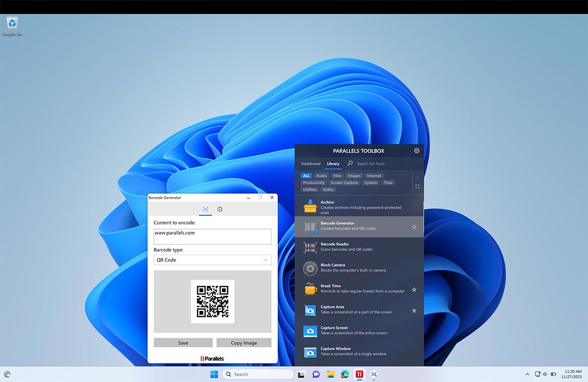Unfavorite the Capture Area tool
The width and height of the screenshot is (588, 382).
point(414,310)
